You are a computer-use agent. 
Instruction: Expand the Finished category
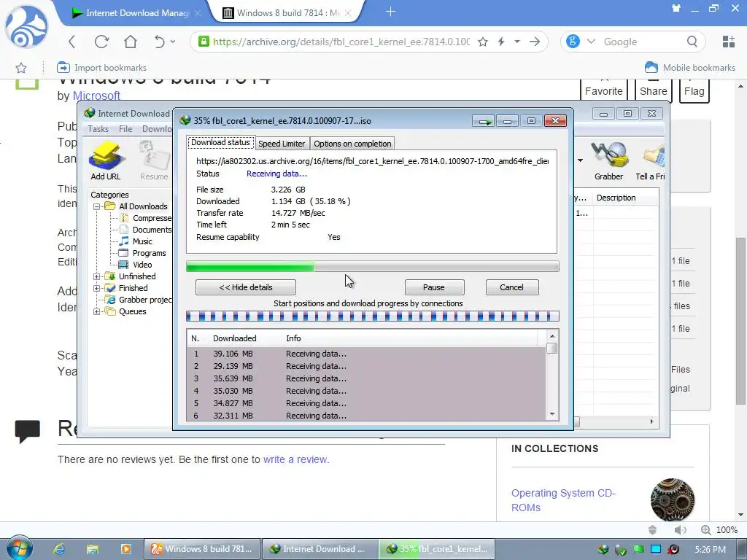coord(97,288)
